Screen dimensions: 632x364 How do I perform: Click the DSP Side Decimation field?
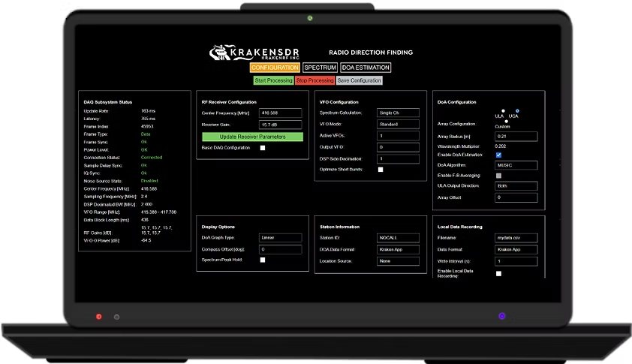(398, 159)
